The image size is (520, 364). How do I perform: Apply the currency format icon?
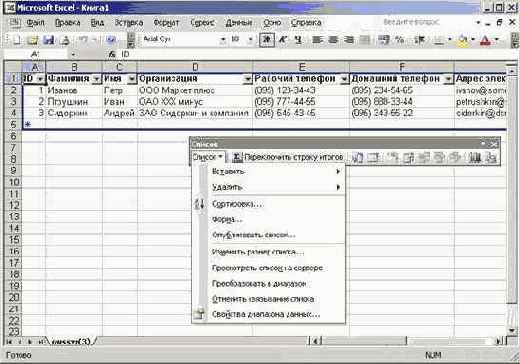point(384,40)
